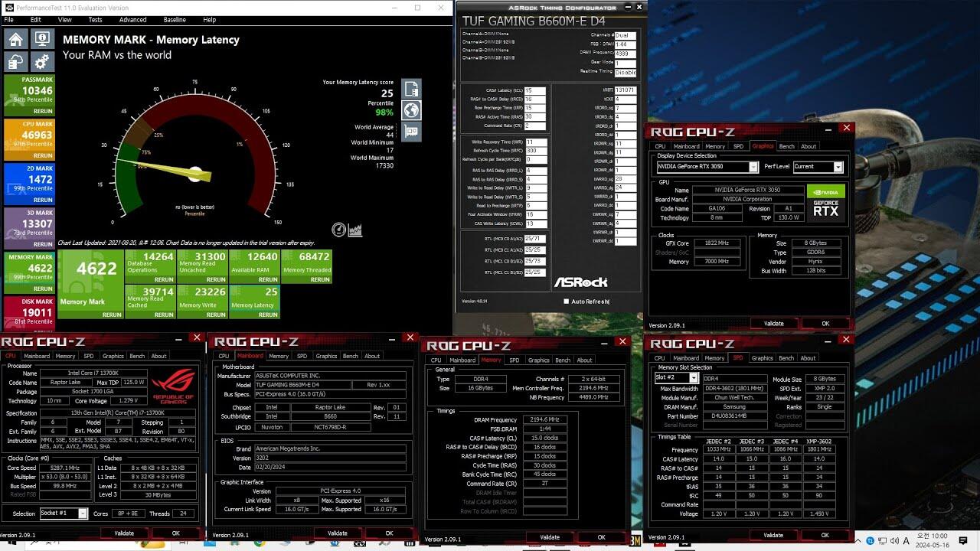Click the line chart icon below the gauge

354,230
